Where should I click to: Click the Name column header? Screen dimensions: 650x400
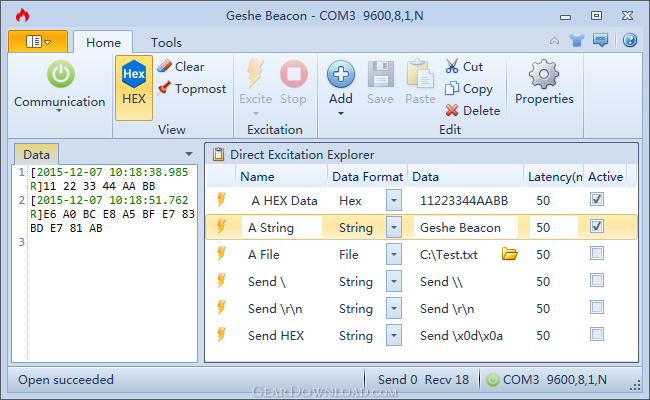pos(281,177)
